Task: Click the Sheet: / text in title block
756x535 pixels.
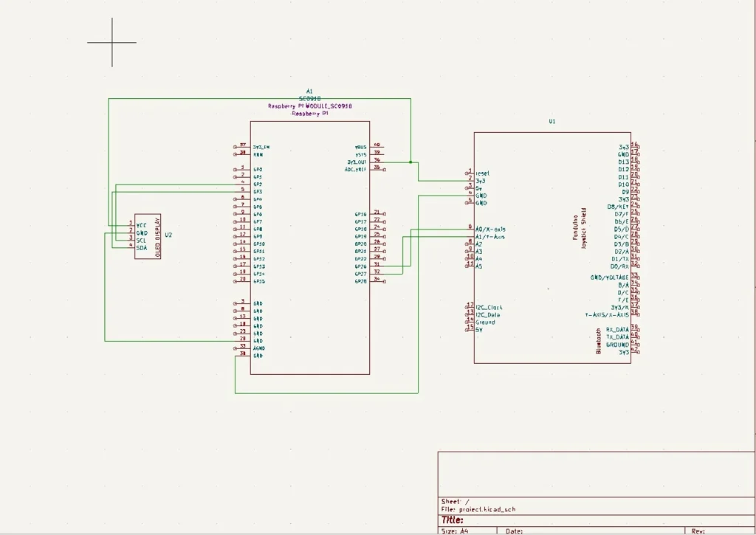Action: pyautogui.click(x=455, y=501)
